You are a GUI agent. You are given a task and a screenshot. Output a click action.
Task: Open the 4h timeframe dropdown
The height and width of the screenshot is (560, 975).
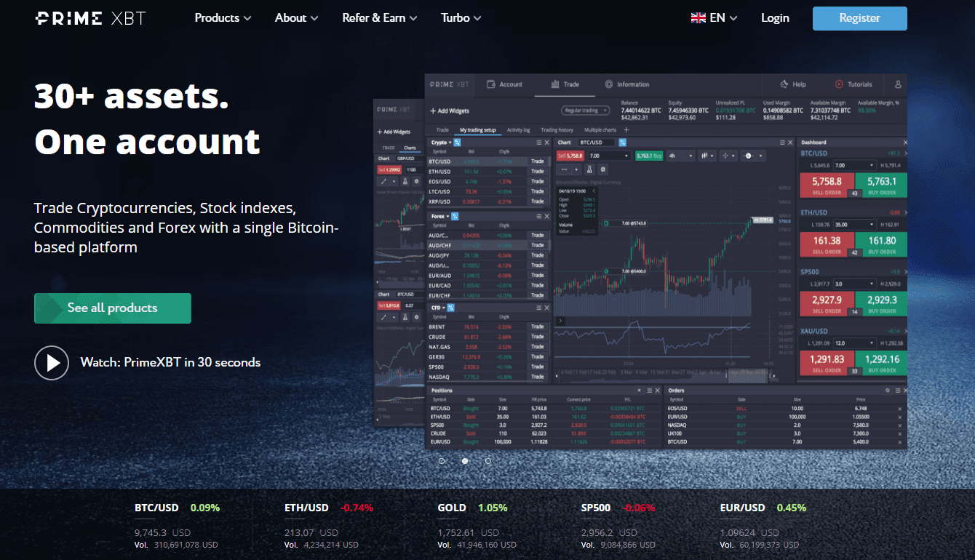point(680,156)
